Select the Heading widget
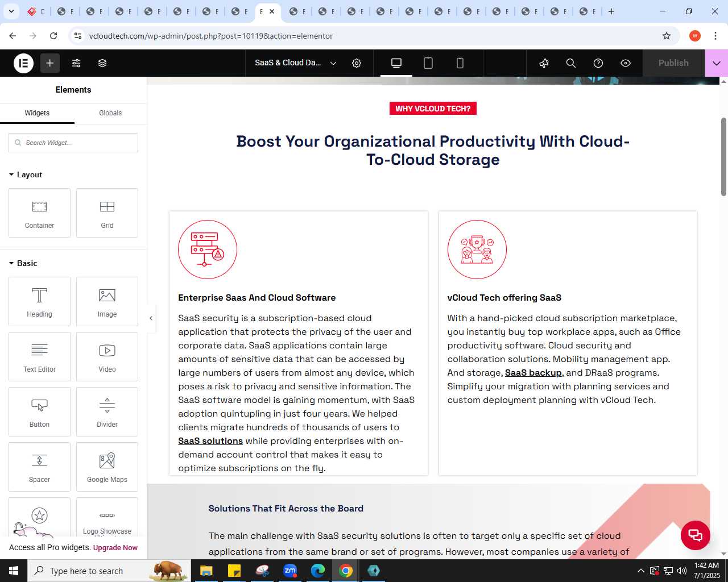Image resolution: width=728 pixels, height=582 pixels. point(39,302)
